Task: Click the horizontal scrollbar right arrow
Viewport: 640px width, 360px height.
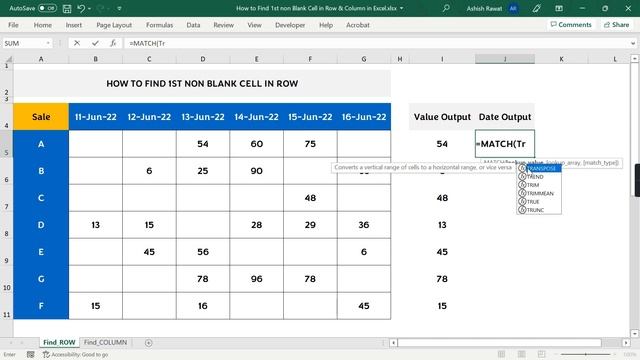Action: tap(626, 343)
